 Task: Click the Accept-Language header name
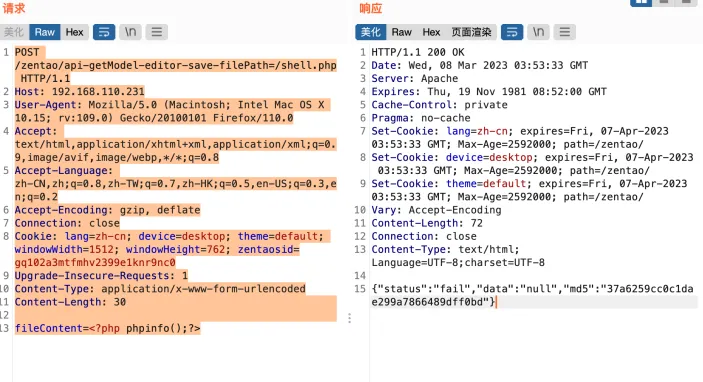(61, 171)
